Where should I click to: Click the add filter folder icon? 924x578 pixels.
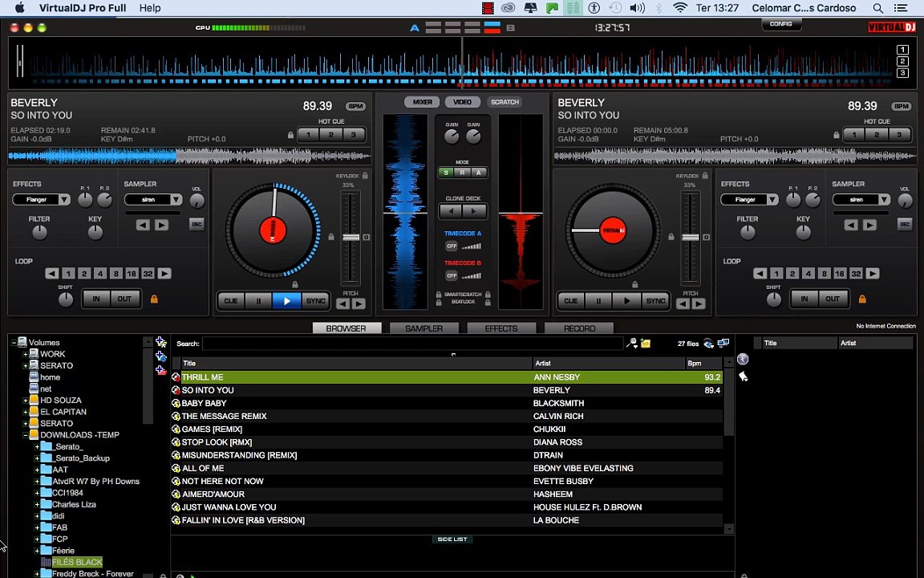161,370
